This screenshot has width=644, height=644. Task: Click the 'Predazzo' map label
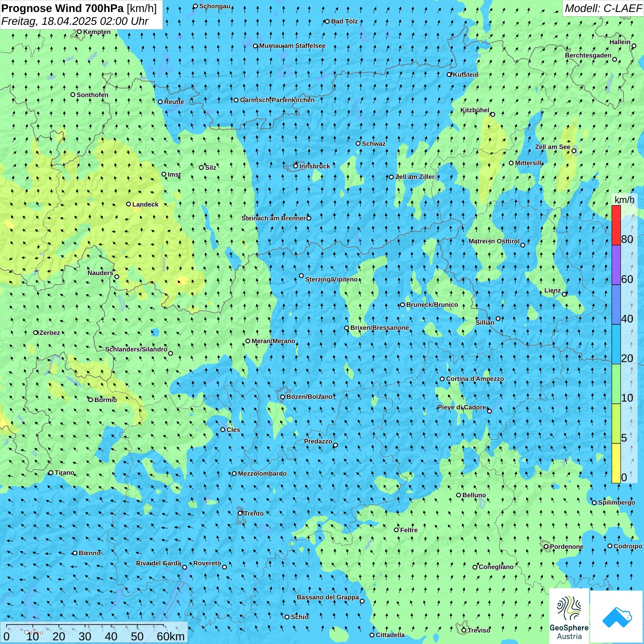tap(318, 442)
